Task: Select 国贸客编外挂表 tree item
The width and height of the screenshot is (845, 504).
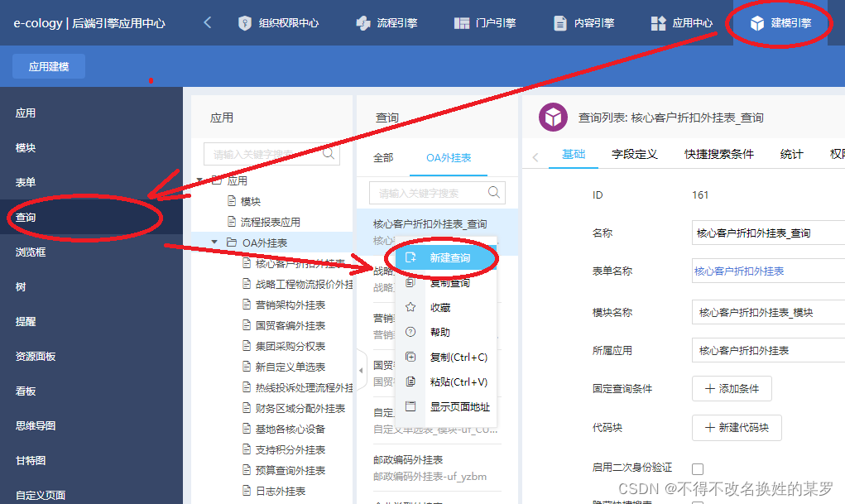Action: 284,325
